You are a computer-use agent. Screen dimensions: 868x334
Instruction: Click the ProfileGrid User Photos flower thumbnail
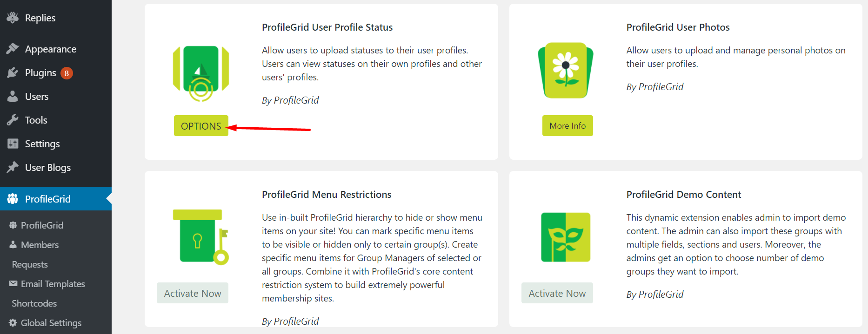[565, 70]
